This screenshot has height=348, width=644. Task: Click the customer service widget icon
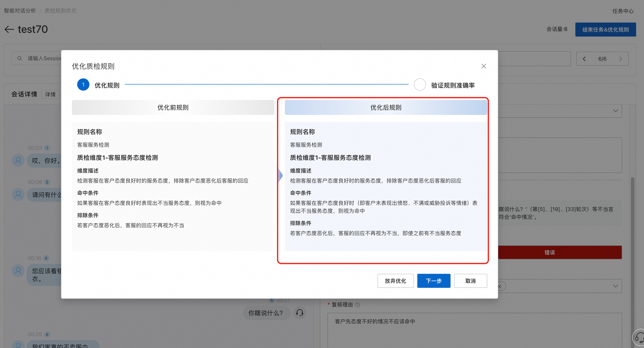(639, 338)
